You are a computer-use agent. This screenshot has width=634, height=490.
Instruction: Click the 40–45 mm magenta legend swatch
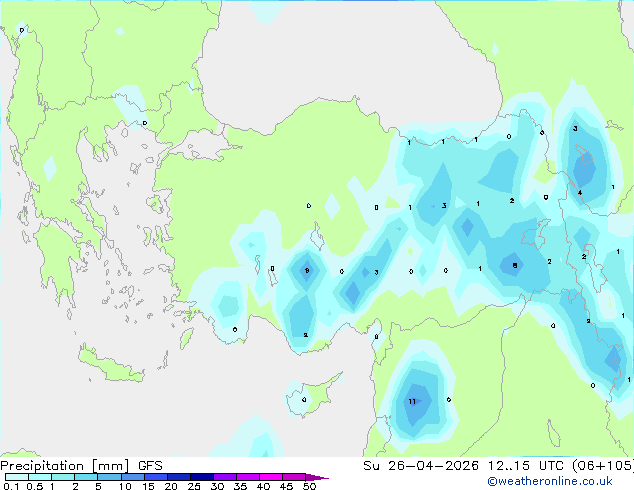pyautogui.click(x=271, y=477)
